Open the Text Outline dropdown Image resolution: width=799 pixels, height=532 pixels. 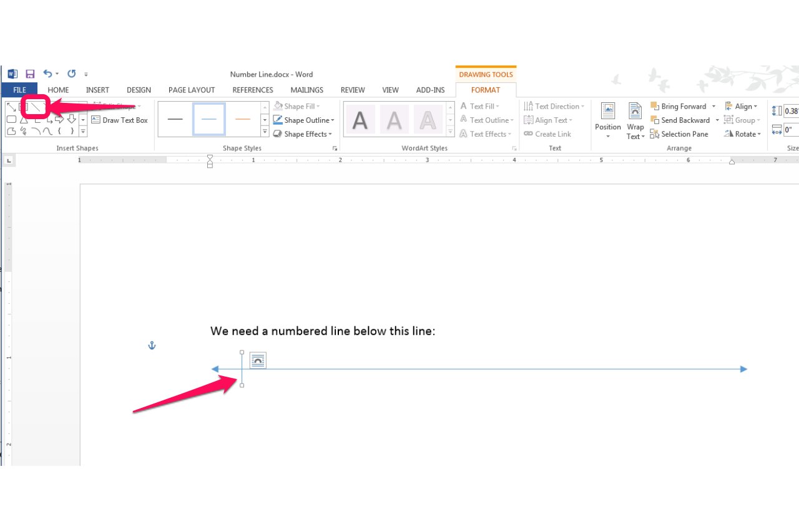tap(487, 120)
